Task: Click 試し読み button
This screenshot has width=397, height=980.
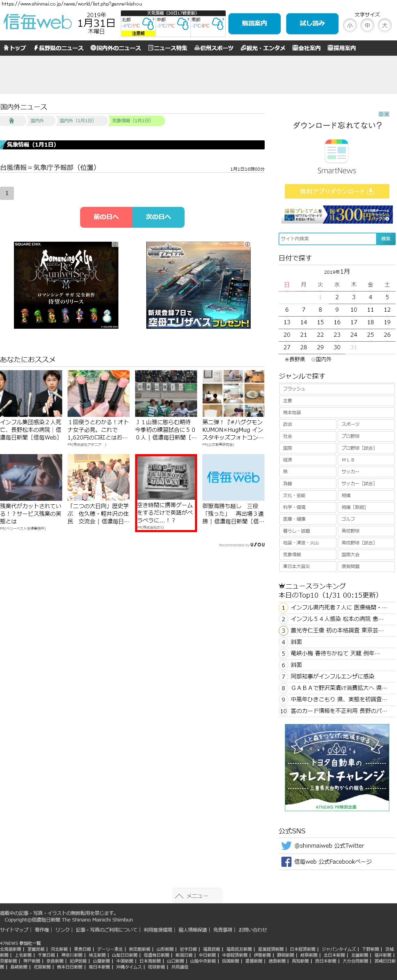Action: pyautogui.click(x=312, y=23)
